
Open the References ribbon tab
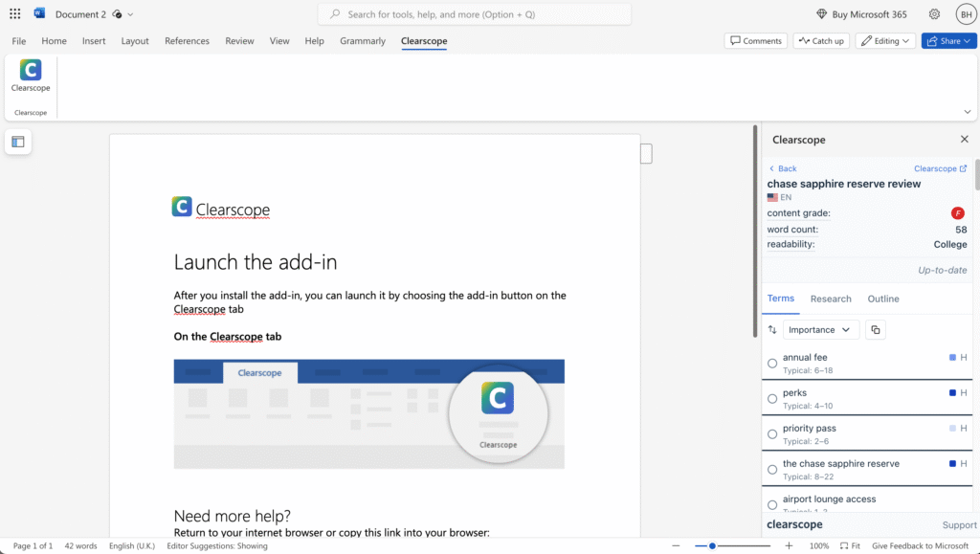pos(187,40)
